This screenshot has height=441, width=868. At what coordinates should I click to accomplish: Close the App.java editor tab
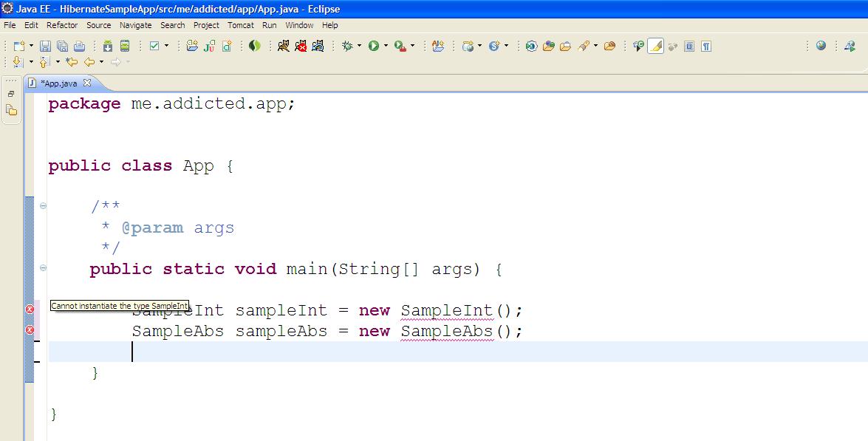[x=87, y=83]
